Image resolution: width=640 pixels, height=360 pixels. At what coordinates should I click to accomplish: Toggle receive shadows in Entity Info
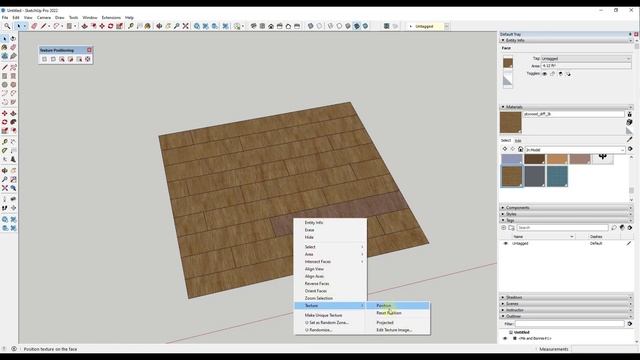[560, 74]
